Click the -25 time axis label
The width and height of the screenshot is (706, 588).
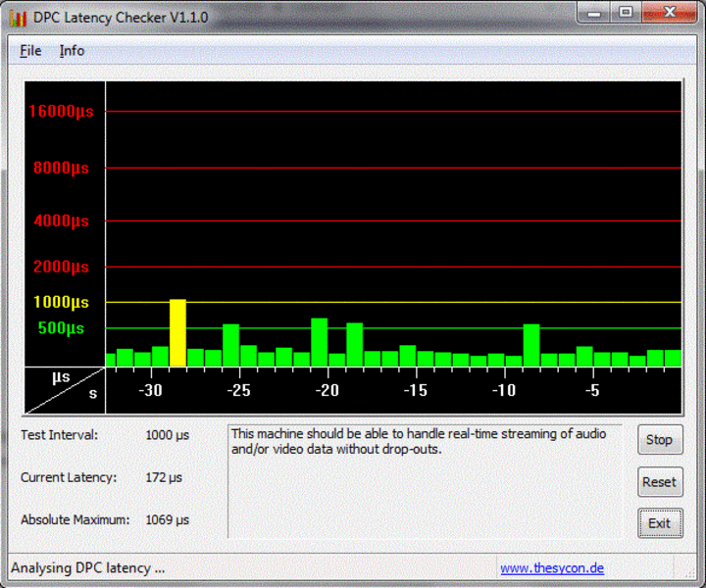coord(238,390)
